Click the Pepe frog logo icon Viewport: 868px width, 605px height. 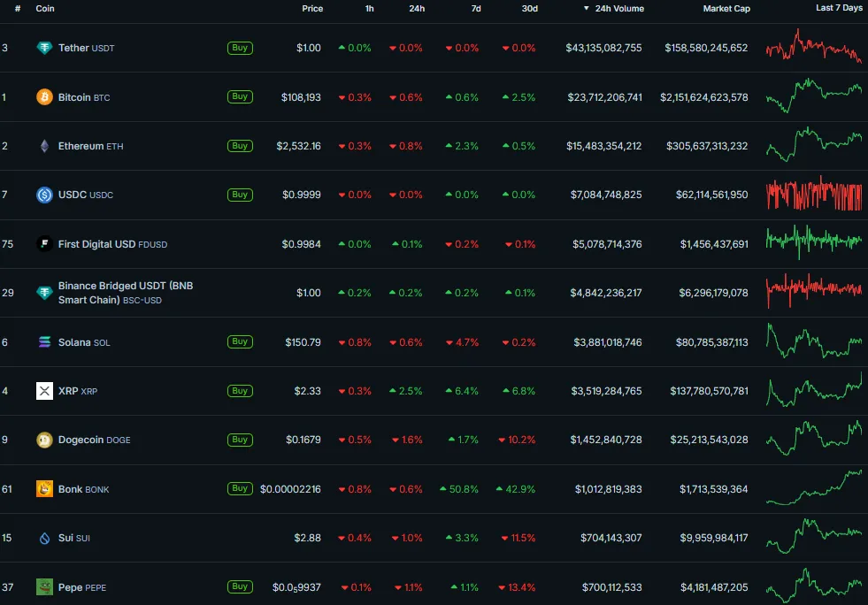44,586
